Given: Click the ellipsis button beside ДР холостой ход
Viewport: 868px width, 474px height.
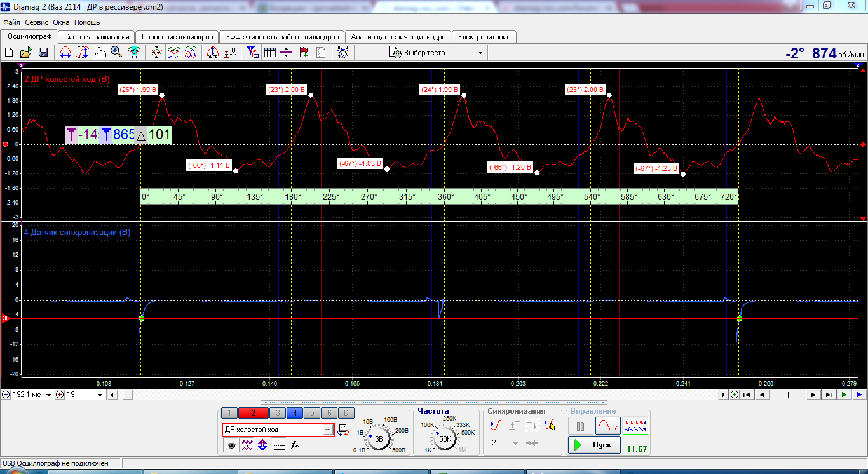Looking at the screenshot, I should pos(328,430).
